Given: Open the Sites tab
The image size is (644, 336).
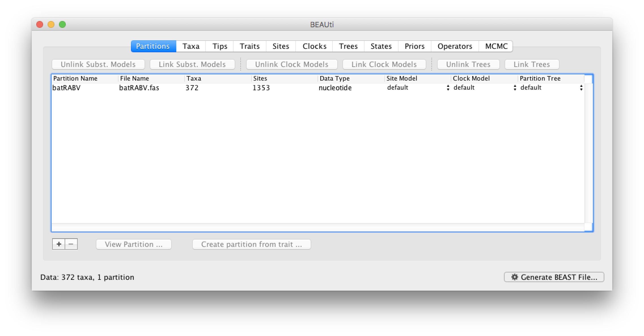Looking at the screenshot, I should [281, 46].
